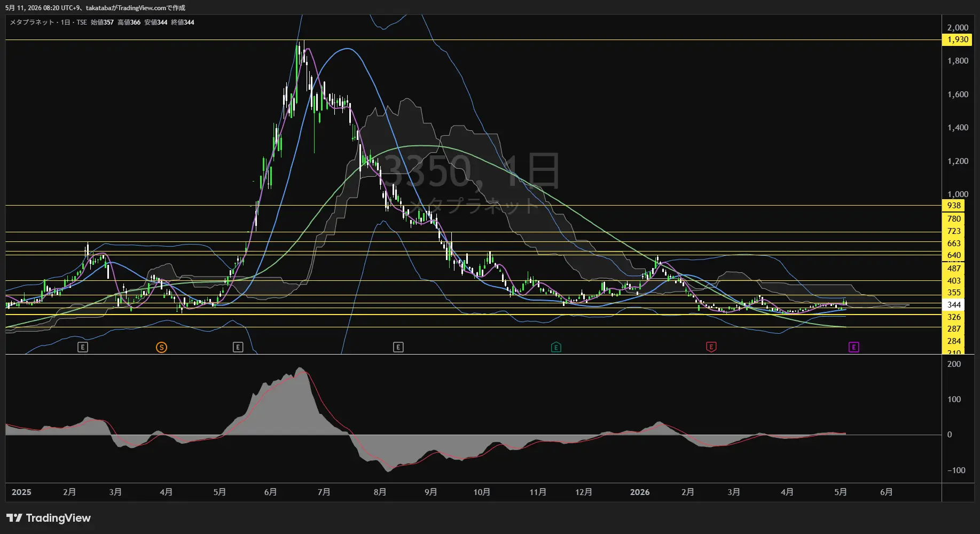Click the 1,400 price axis value
The width and height of the screenshot is (980, 534).
coord(958,128)
